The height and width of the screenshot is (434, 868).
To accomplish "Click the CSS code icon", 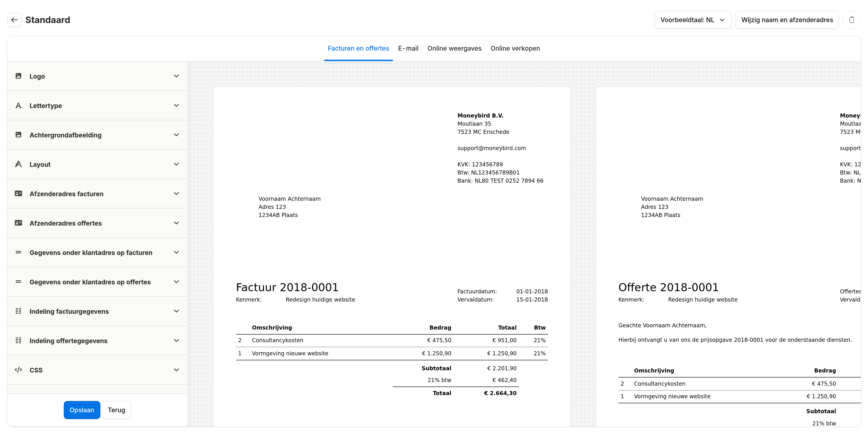I will (x=19, y=370).
